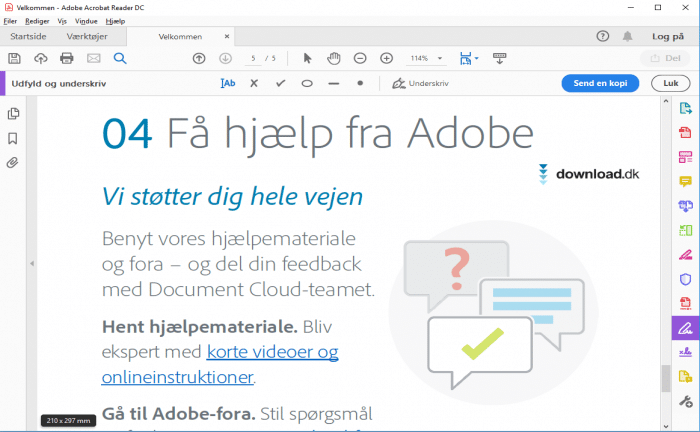The height and width of the screenshot is (432, 700).
Task: Follow the korte videoer og onlineinstruktioner link
Action: point(220,365)
